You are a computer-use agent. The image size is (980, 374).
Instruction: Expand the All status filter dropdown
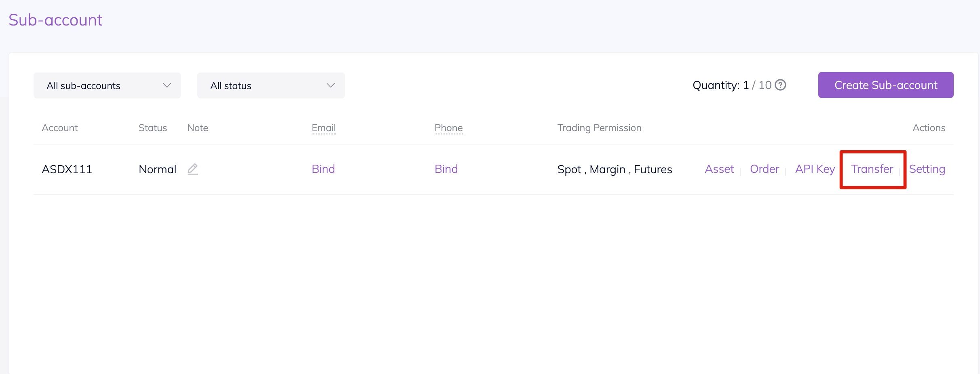[271, 85]
